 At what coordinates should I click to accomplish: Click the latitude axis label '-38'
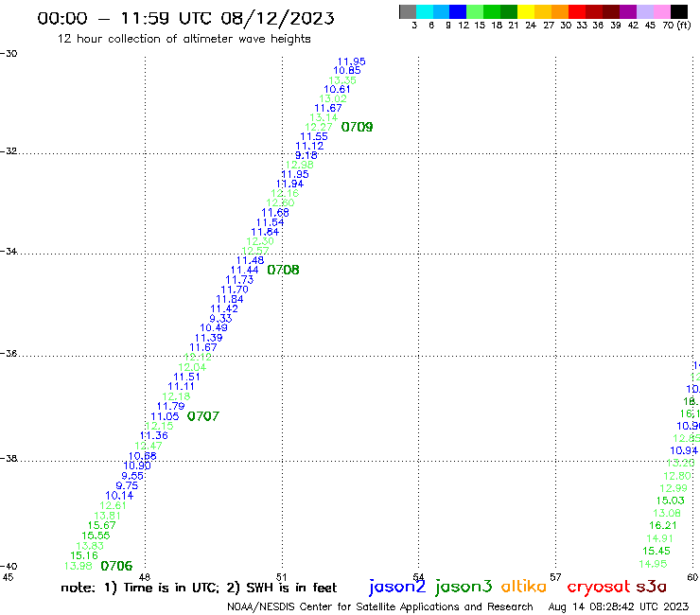point(9,459)
